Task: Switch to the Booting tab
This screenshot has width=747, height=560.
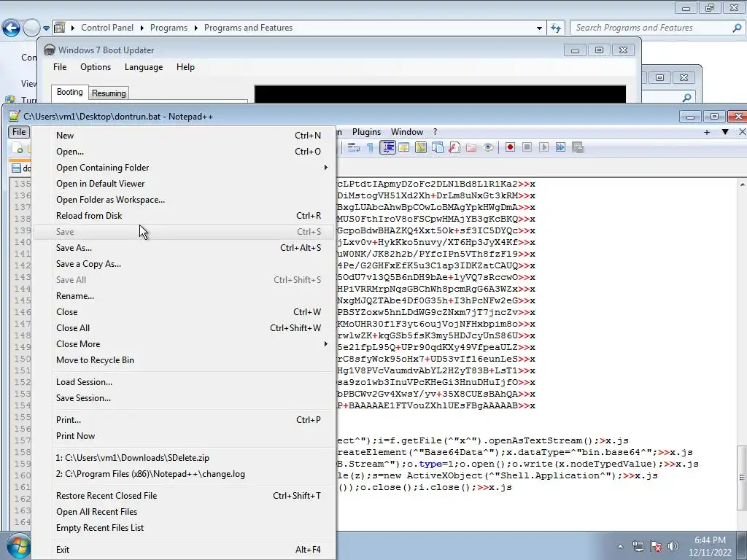Action: (69, 92)
